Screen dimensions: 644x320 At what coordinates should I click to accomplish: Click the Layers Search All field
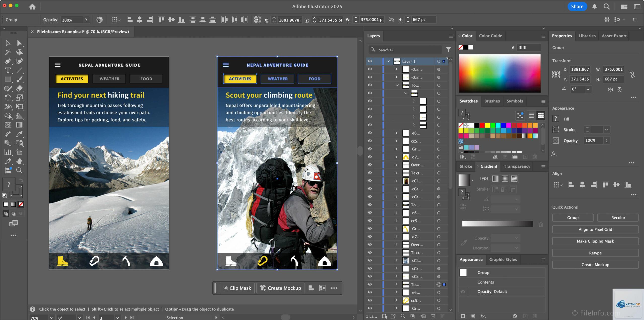tap(405, 50)
